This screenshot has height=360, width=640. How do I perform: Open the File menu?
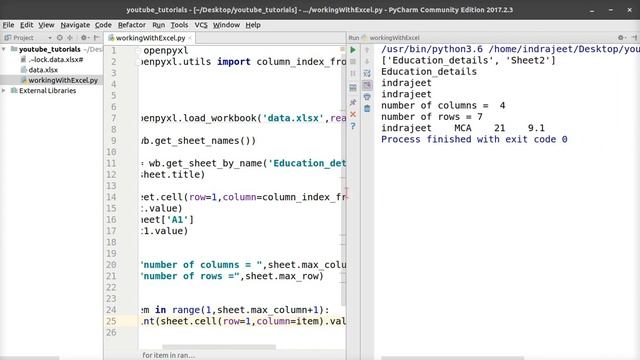(8, 25)
